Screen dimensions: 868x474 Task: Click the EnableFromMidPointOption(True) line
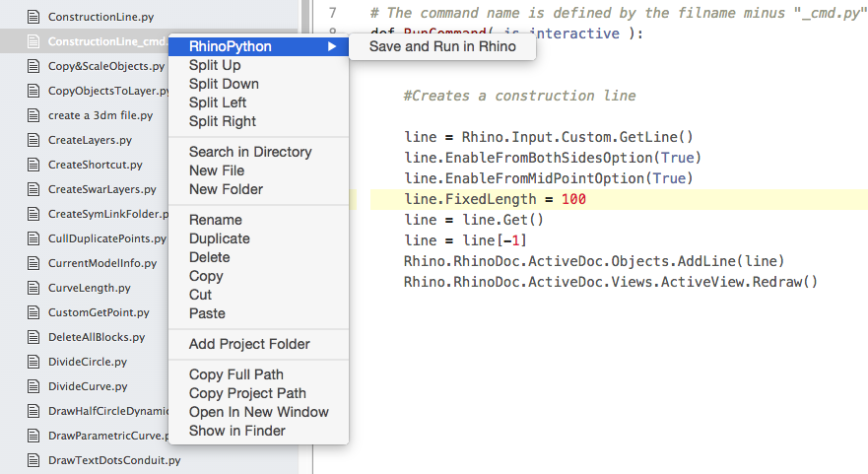pyautogui.click(x=548, y=178)
